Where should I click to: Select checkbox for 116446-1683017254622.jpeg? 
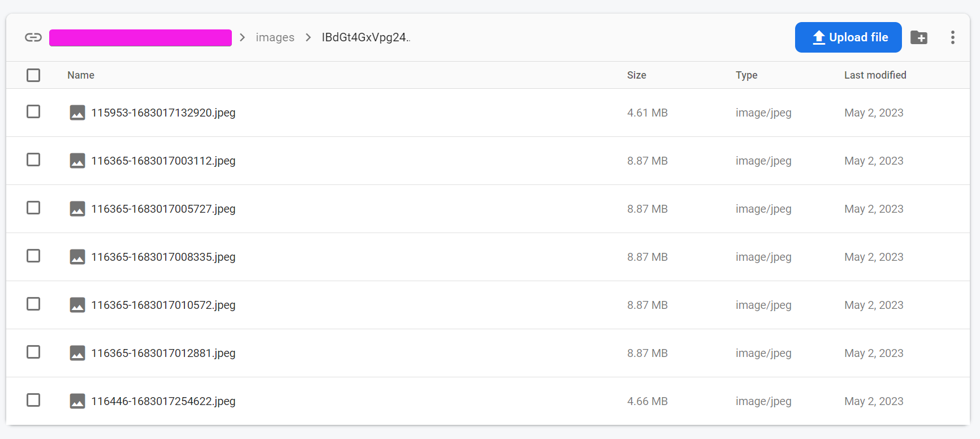33,400
